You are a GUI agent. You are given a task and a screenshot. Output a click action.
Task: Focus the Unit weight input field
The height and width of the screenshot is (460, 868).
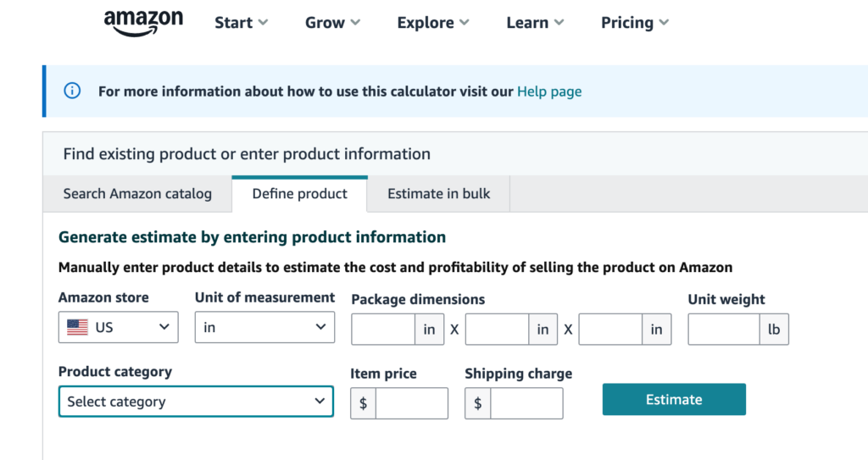724,330
